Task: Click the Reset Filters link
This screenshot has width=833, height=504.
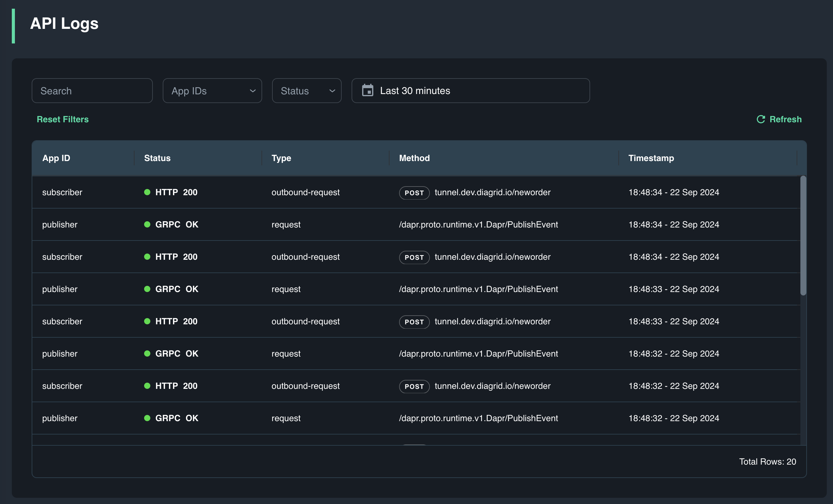Action: [x=62, y=119]
